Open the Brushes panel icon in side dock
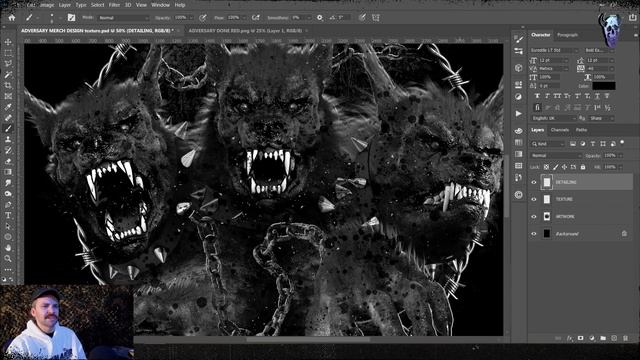Viewport: 640px width, 360px height. (x=519, y=39)
